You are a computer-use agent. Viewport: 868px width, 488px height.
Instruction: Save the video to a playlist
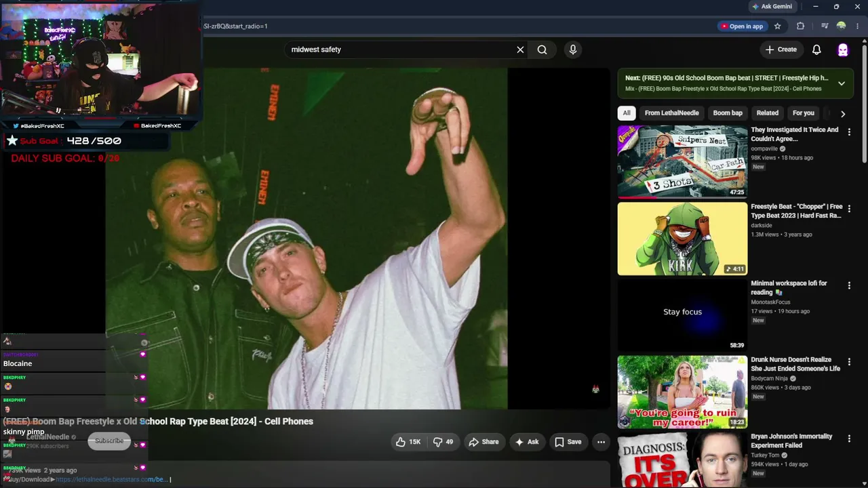coord(568,442)
